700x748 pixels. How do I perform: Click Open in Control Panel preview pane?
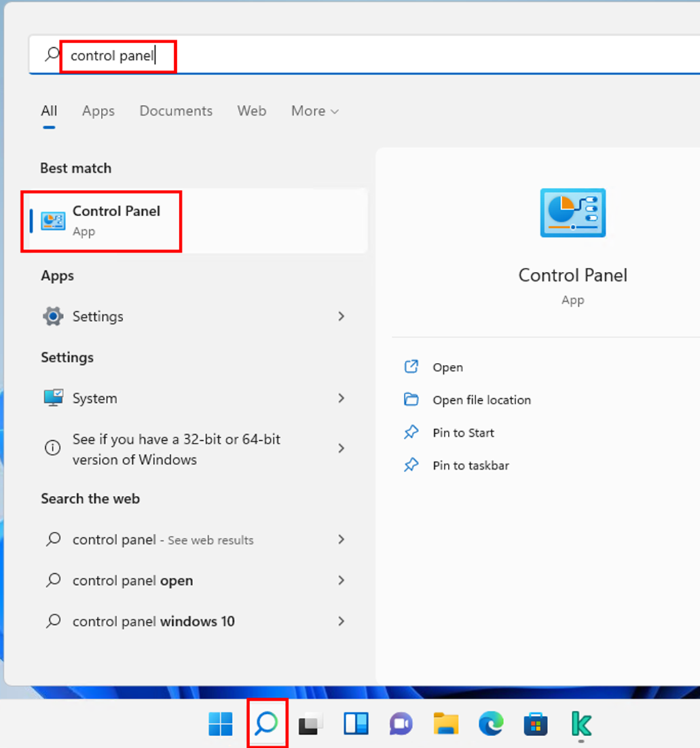[x=447, y=367]
